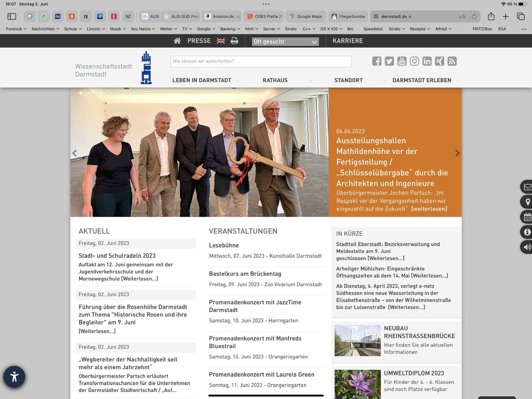Open the Neubau Rheinstrassenbrücke thumbnail
The height and width of the screenshot is (399, 532).
click(357, 340)
